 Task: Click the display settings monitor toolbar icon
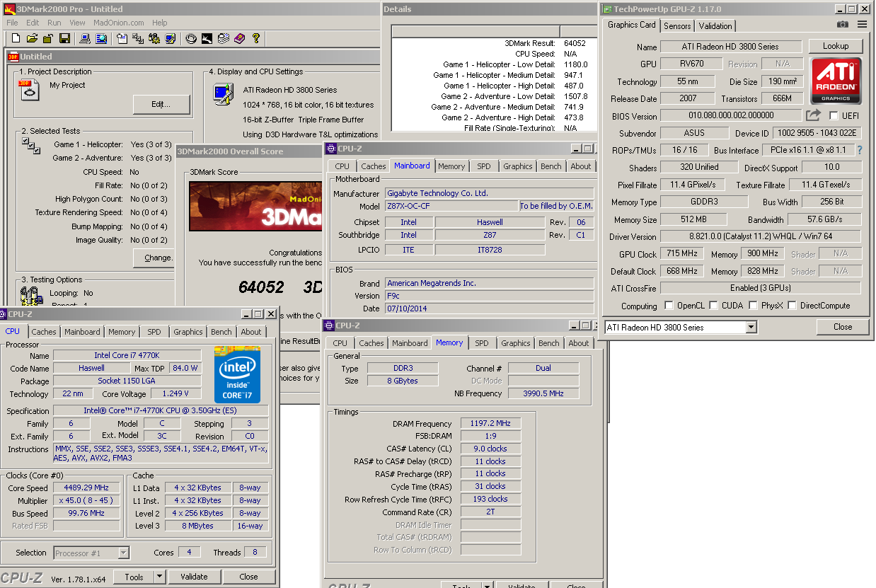(171, 38)
